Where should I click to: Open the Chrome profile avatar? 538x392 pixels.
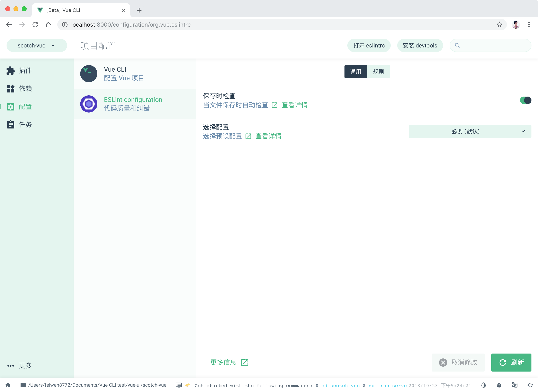[x=516, y=24]
